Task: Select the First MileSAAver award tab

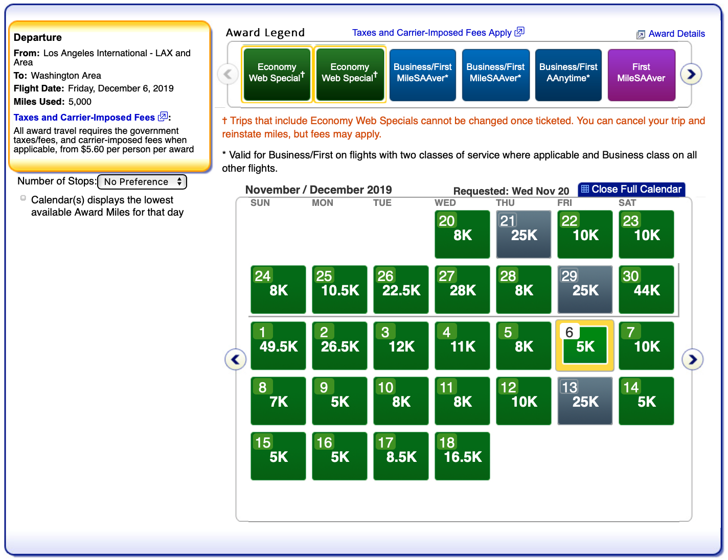Action: [641, 75]
